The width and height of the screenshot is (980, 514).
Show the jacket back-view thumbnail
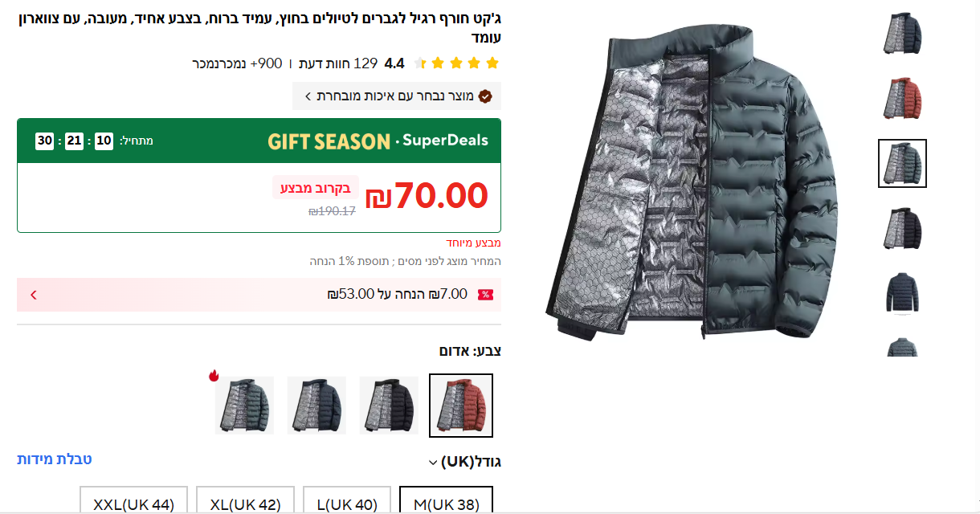point(902,293)
